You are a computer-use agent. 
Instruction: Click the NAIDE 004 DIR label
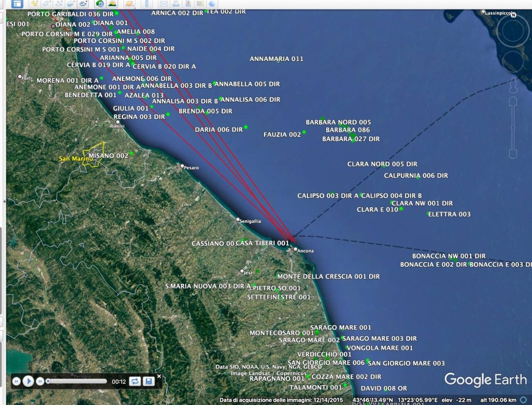point(151,49)
